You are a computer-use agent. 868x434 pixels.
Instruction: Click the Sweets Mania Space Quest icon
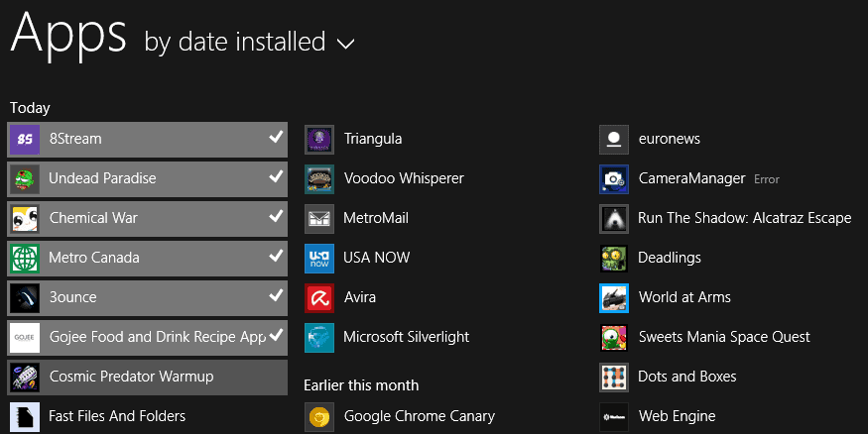pos(614,338)
